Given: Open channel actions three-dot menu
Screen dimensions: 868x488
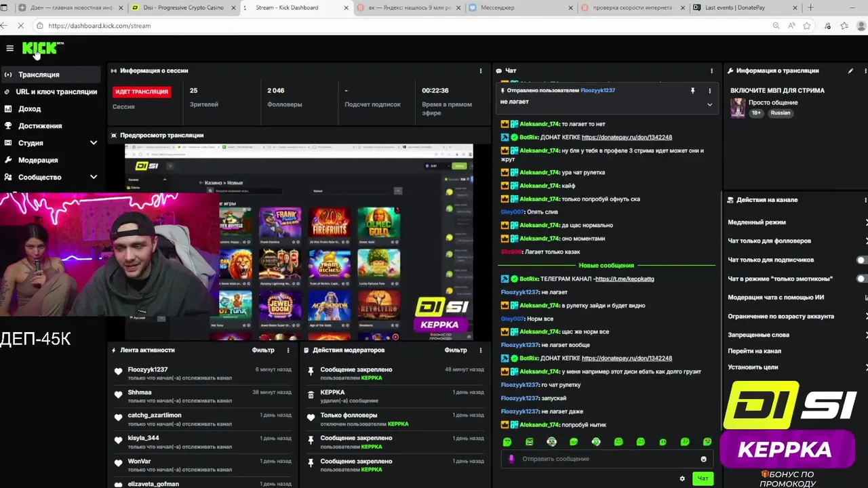Looking at the screenshot, I should click(865, 200).
